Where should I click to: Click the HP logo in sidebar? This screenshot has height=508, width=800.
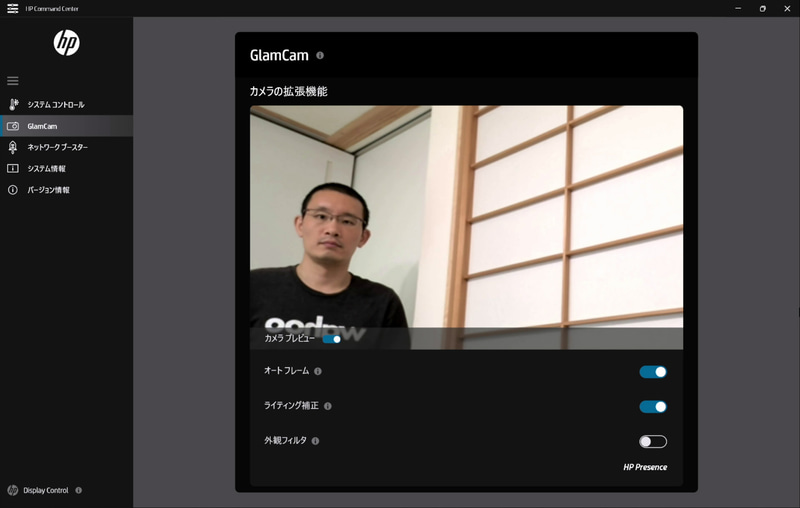(x=66, y=42)
